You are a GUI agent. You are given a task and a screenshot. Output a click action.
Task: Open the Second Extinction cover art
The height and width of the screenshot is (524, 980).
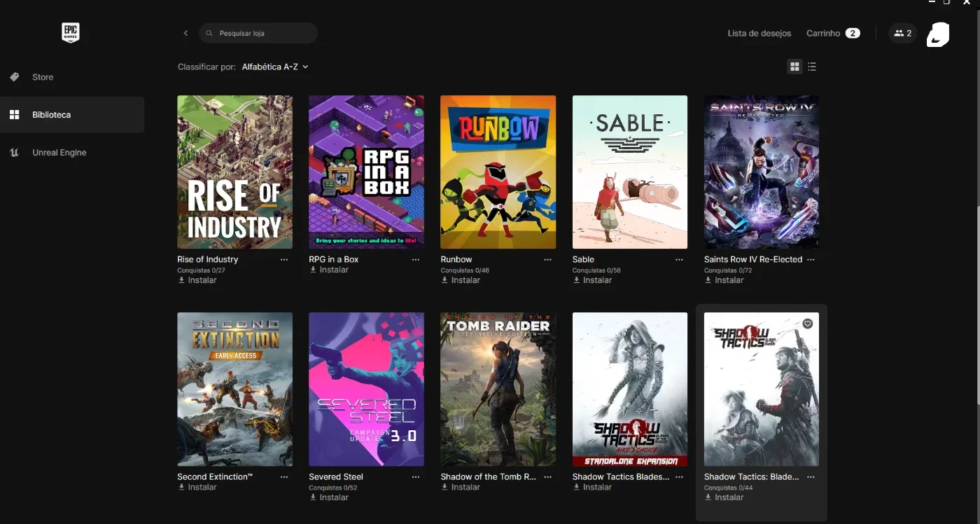[x=235, y=389]
